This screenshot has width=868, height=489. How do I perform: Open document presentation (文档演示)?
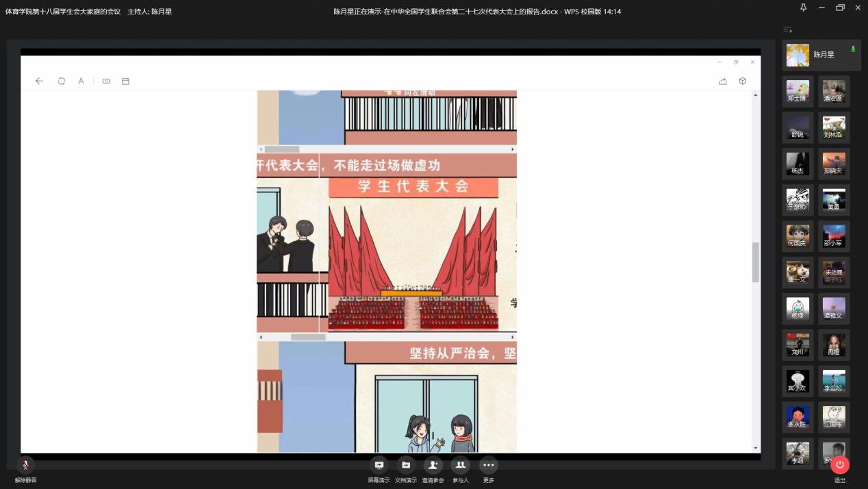click(x=406, y=466)
